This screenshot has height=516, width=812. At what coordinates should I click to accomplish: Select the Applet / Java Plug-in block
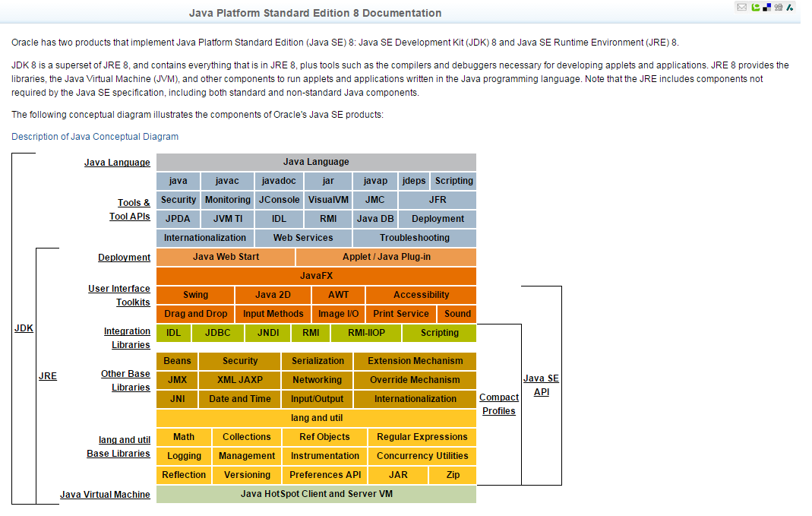click(387, 256)
